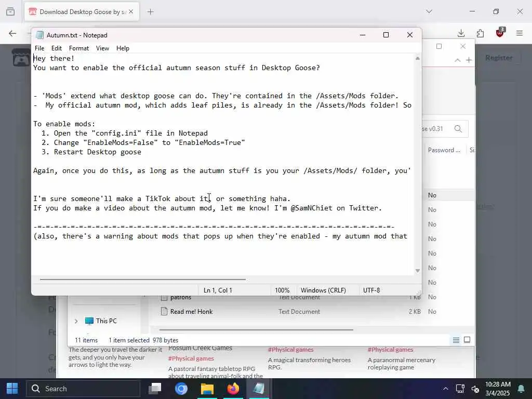
Task: Expand the This PC tree node
Action: tap(76, 321)
